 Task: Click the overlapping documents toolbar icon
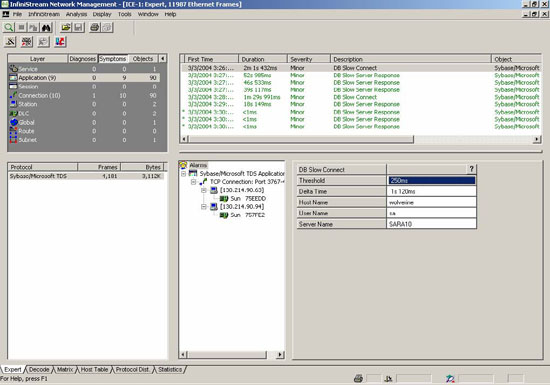point(34,27)
